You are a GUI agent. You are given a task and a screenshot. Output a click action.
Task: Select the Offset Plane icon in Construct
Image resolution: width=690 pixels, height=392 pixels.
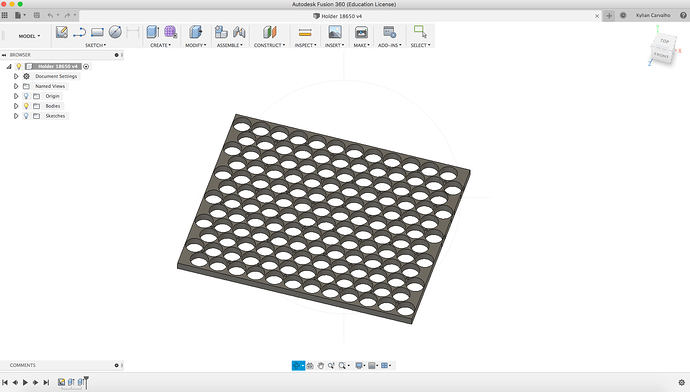(270, 32)
